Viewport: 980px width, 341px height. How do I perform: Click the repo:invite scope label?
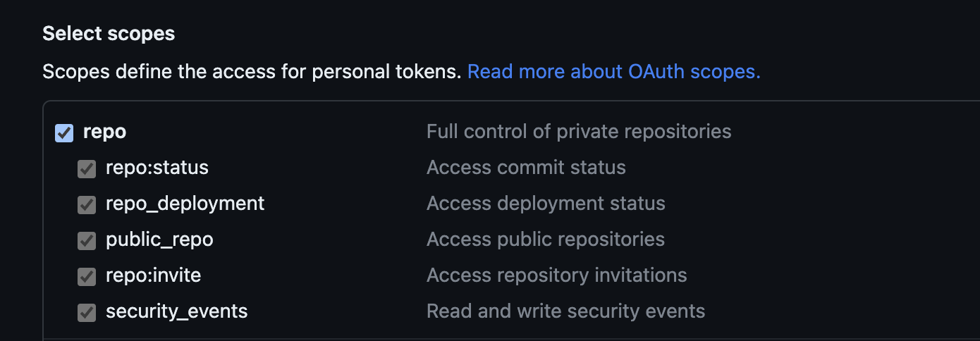click(x=154, y=275)
